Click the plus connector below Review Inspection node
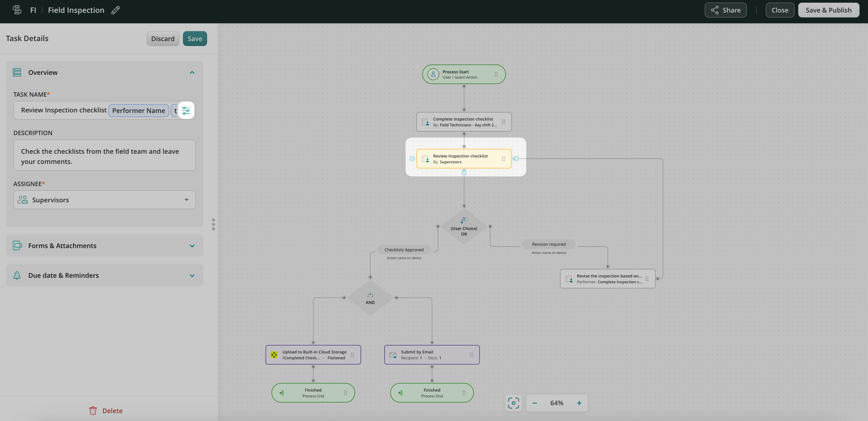 pos(464,173)
